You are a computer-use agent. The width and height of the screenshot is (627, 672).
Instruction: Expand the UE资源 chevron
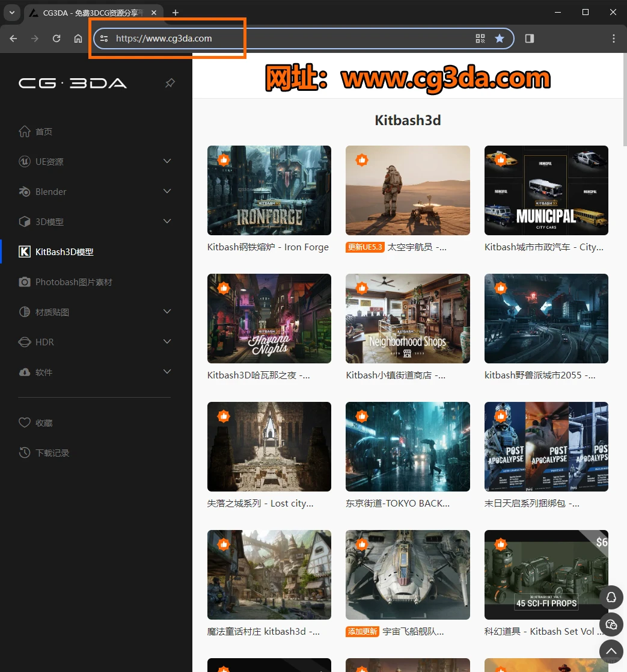click(167, 161)
